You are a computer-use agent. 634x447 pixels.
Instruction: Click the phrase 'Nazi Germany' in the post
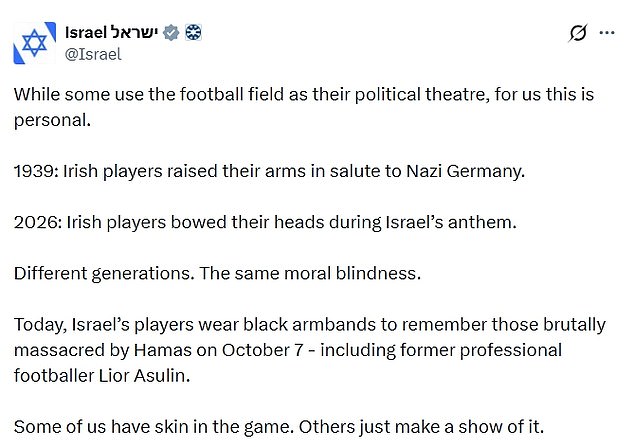[465, 171]
